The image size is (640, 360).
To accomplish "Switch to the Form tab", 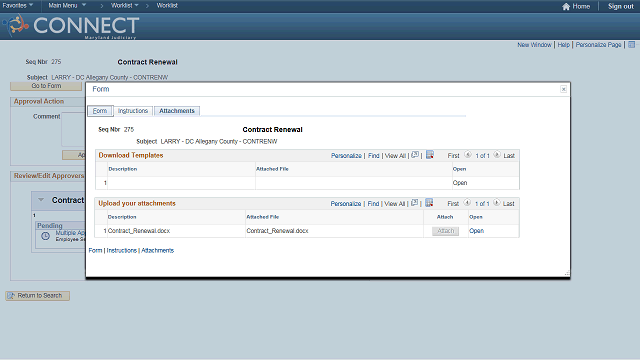I will pos(100,111).
